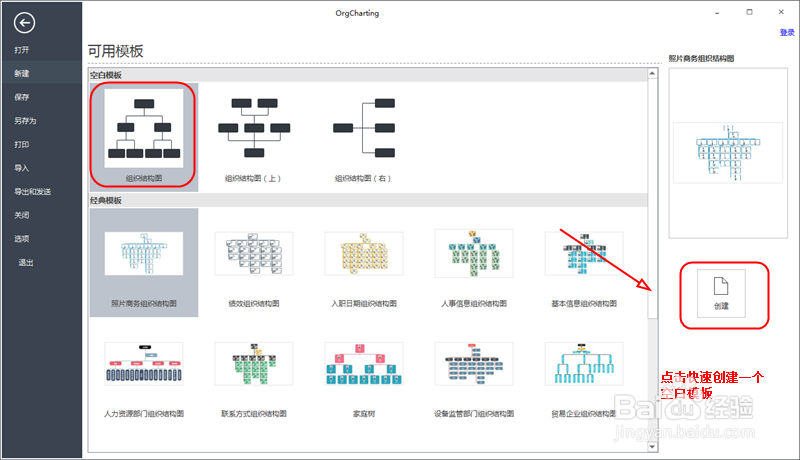Open the 导入 option
Image resolution: width=800 pixels, height=460 pixels.
(22, 168)
